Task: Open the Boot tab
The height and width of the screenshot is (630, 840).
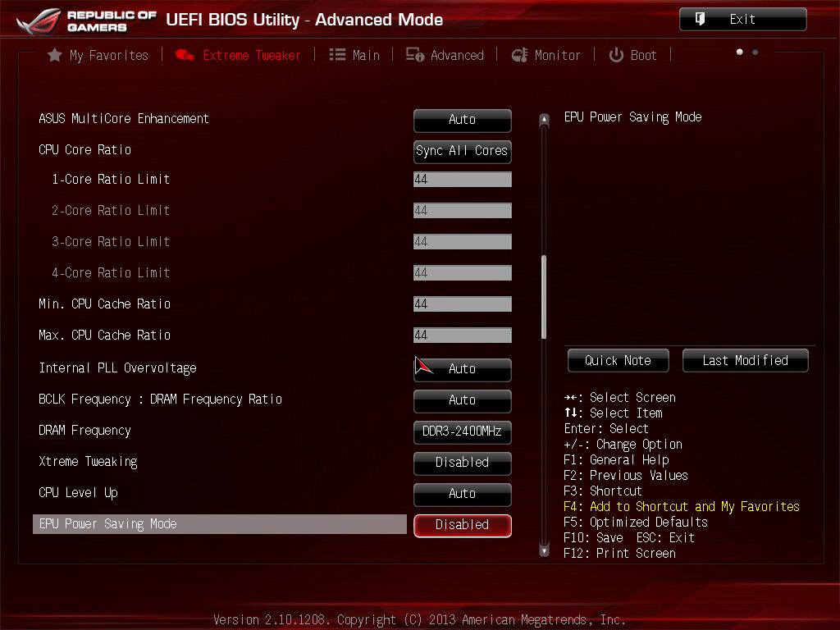Action: [x=632, y=55]
